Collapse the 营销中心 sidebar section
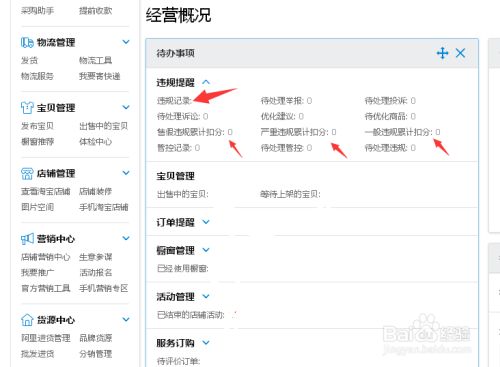 click(x=126, y=238)
